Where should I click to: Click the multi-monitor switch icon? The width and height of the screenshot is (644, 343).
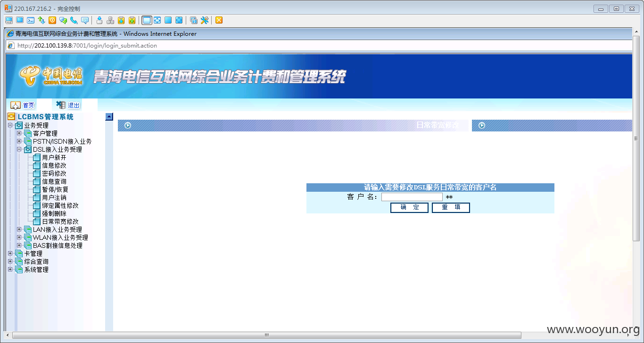pyautogui.click(x=193, y=20)
